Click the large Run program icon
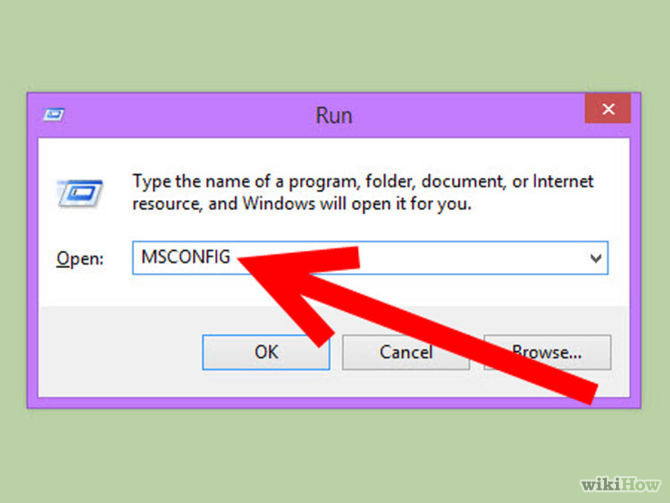 [80, 193]
